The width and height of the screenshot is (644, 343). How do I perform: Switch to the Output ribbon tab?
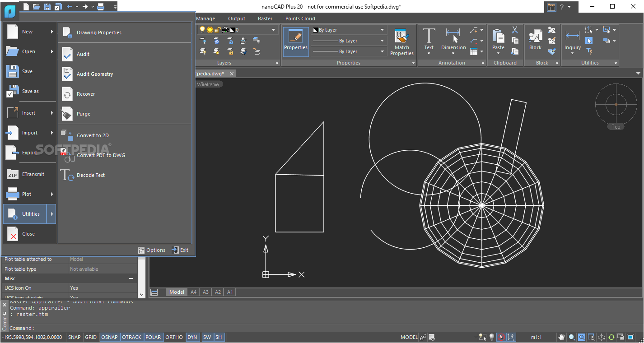[x=237, y=19]
